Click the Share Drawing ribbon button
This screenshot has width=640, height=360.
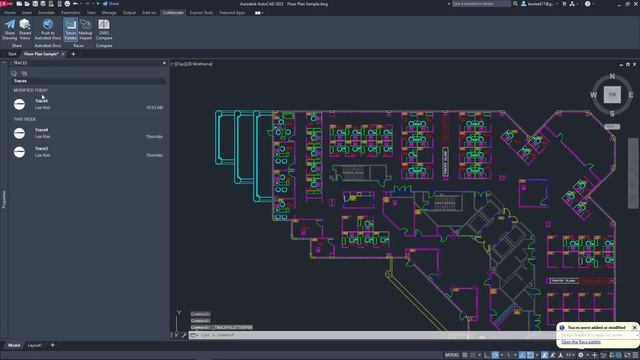click(x=9, y=29)
